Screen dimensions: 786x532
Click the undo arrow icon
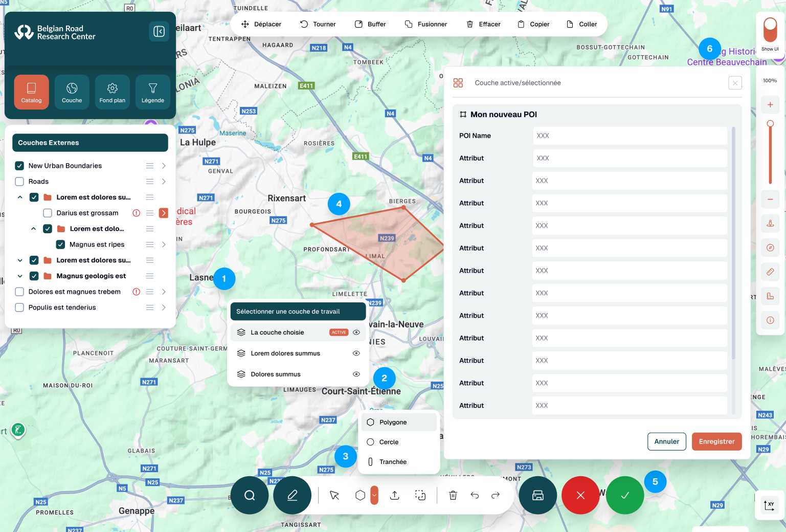point(475,495)
